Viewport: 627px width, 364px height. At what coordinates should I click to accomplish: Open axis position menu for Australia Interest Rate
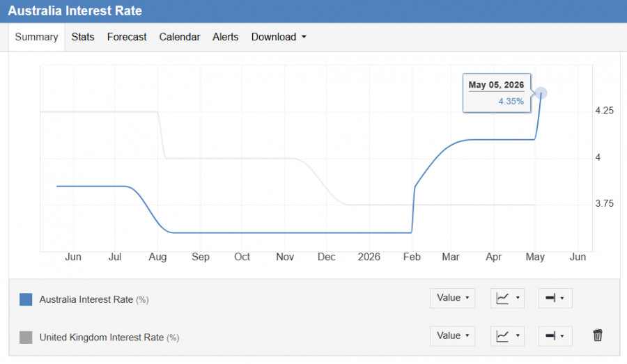click(555, 298)
